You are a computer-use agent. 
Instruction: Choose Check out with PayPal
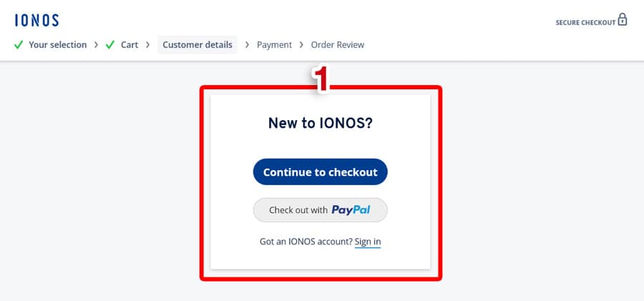[x=321, y=210]
